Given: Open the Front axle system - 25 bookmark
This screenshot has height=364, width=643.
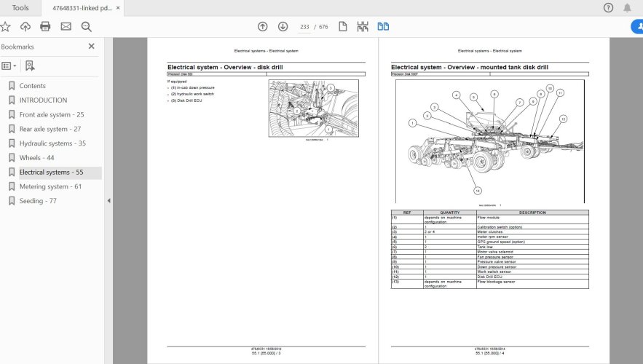Looking at the screenshot, I should click(52, 115).
